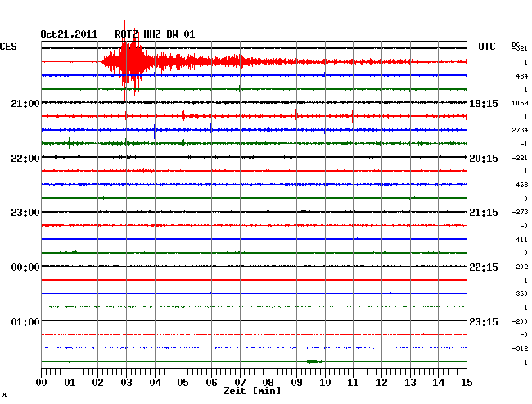Screen dimensions: 532x404
Task: Click the "DC" offset column header
Action: click(x=516, y=44)
